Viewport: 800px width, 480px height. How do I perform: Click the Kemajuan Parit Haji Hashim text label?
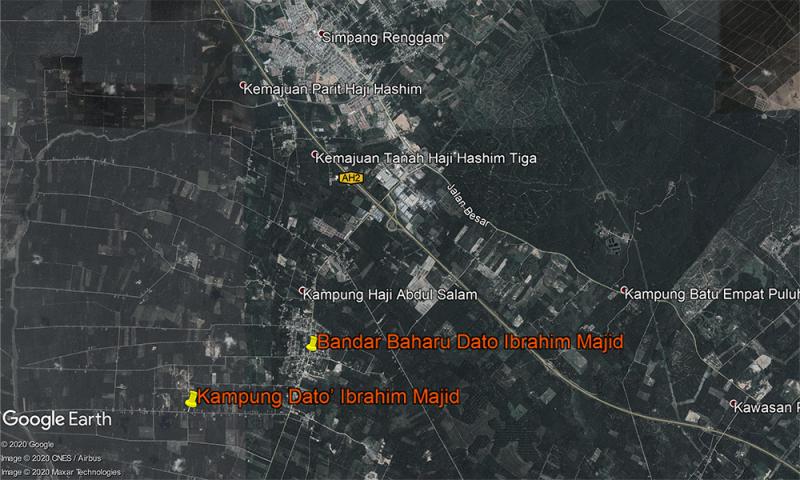pyautogui.click(x=332, y=90)
